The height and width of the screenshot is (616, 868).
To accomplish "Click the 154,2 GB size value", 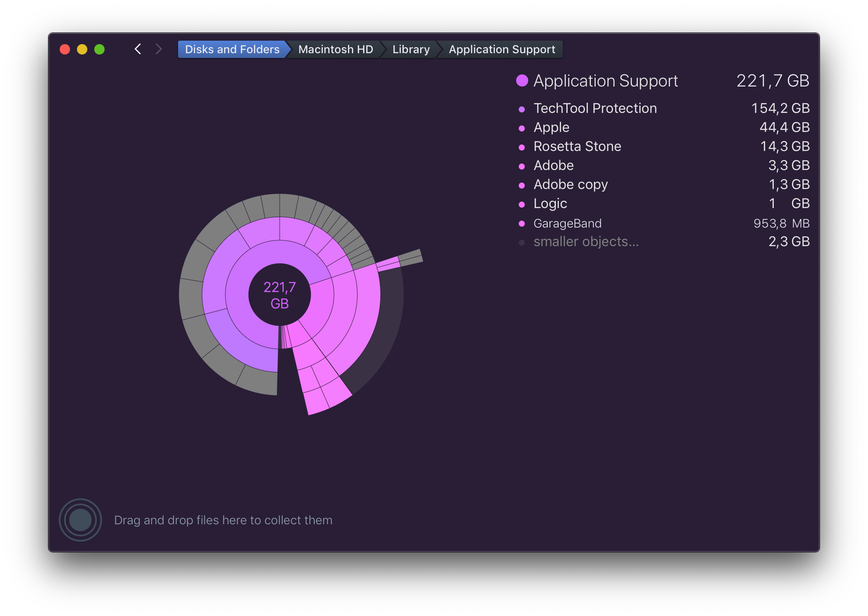I will pyautogui.click(x=780, y=108).
